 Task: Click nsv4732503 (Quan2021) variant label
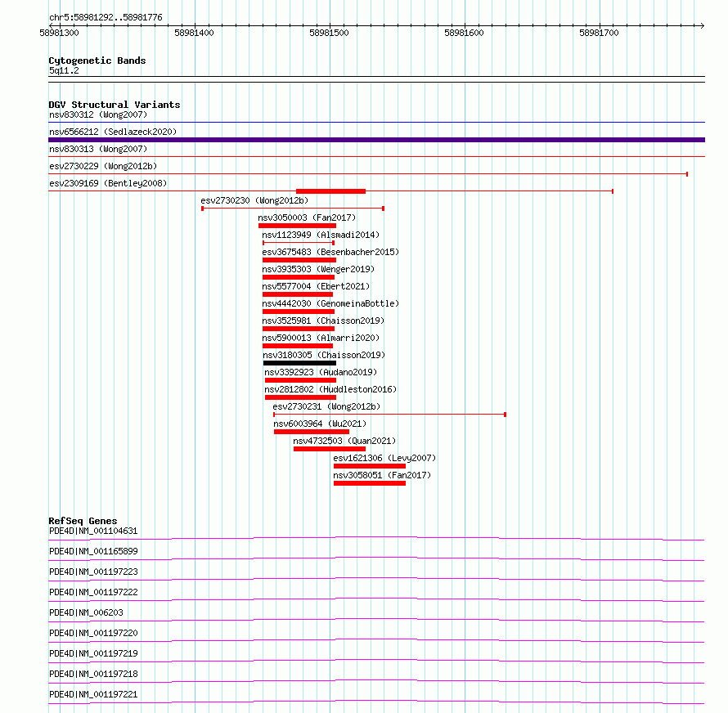coord(344,441)
